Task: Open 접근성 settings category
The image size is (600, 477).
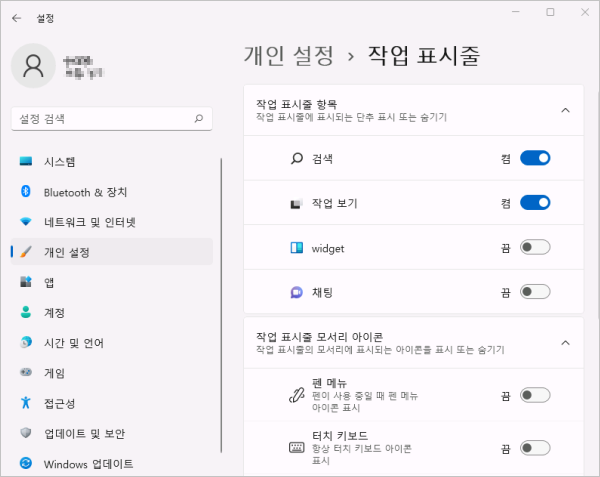Action: 112,403
